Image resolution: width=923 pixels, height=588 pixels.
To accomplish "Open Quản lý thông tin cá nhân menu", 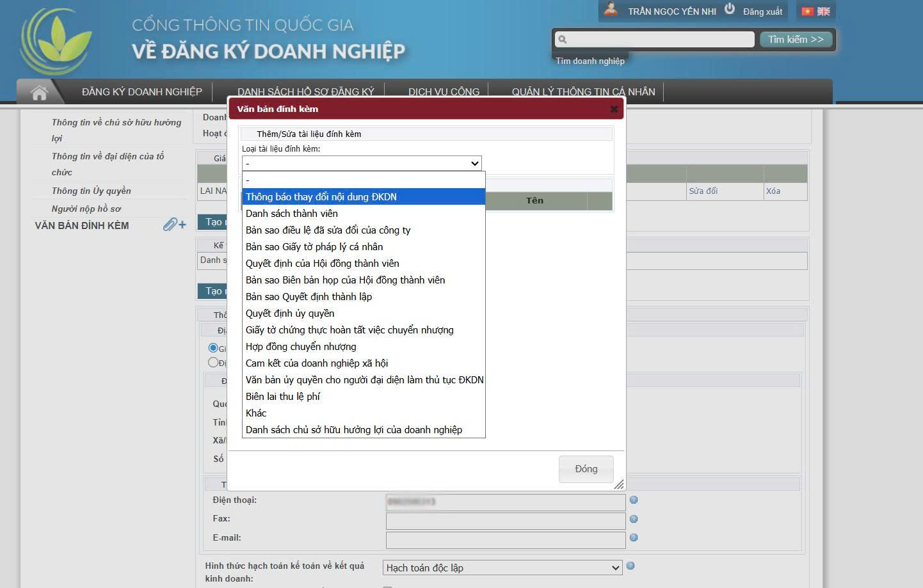I will 583,92.
